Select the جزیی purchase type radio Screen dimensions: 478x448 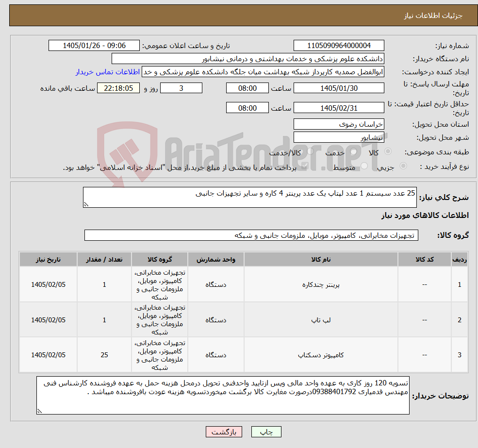[403, 166]
